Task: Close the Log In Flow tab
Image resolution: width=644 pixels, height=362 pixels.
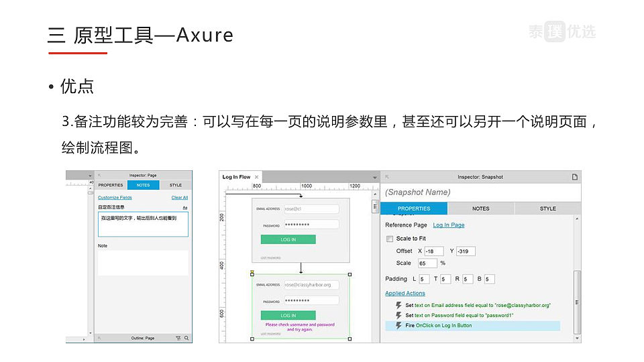Action: (257, 177)
